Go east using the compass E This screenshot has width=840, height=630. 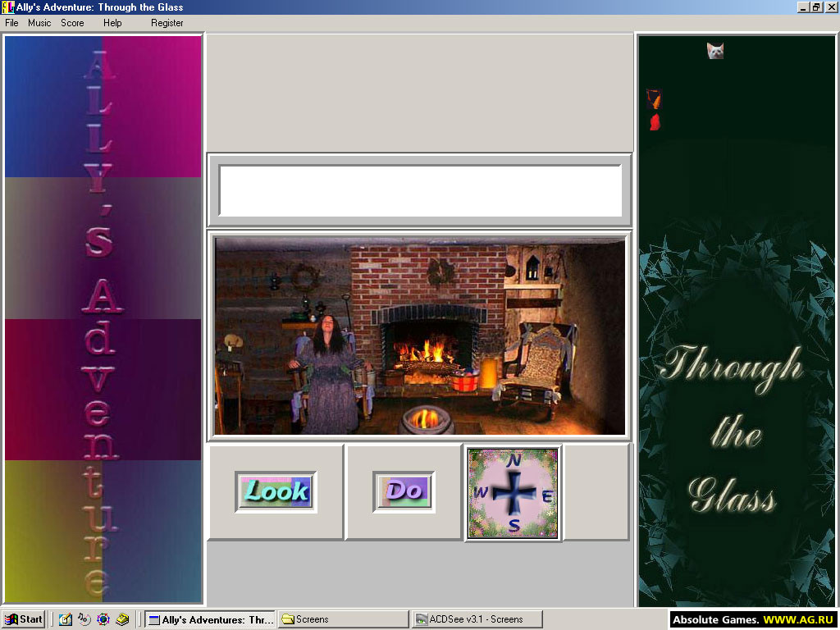click(547, 496)
